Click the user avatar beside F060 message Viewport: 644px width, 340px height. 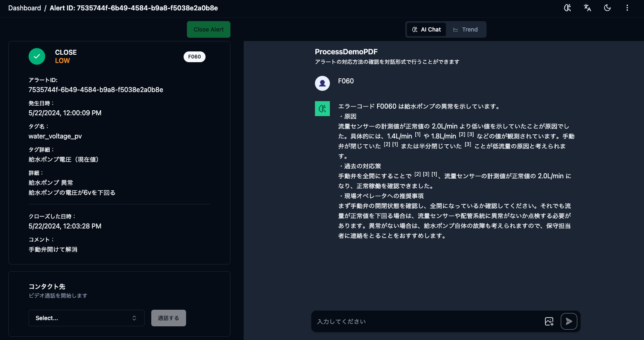[322, 83]
